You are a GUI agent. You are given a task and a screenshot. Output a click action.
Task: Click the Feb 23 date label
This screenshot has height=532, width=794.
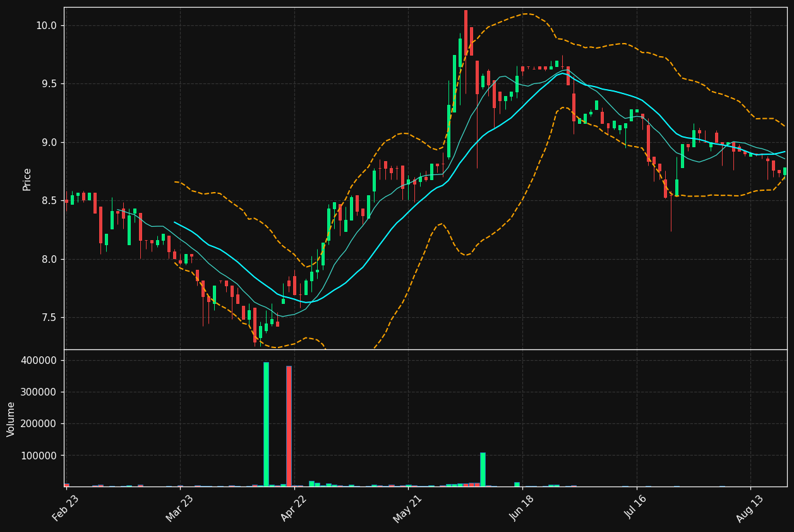tap(66, 508)
